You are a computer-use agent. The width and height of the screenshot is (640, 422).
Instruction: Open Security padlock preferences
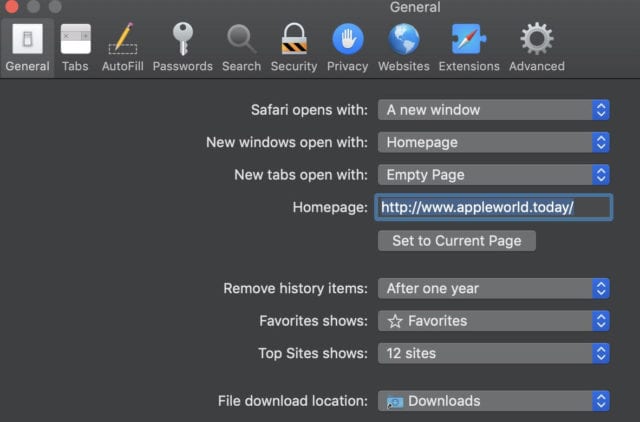tap(293, 47)
